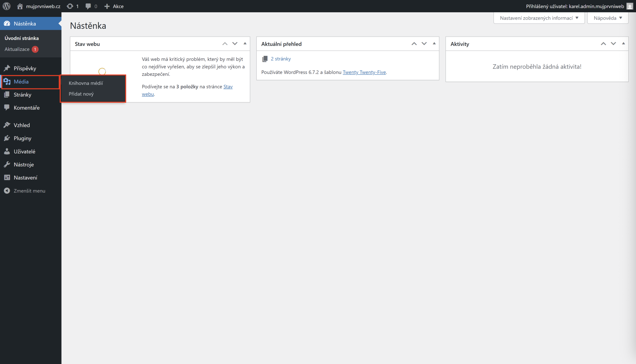Open the WordPress logo menu
Viewport: 636px width, 364px height.
7,6
